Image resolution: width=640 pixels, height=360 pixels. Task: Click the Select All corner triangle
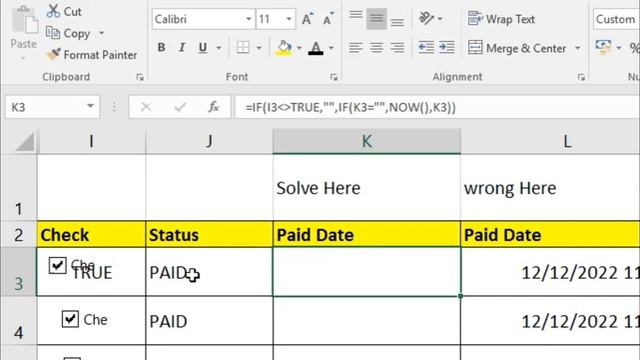[25, 143]
